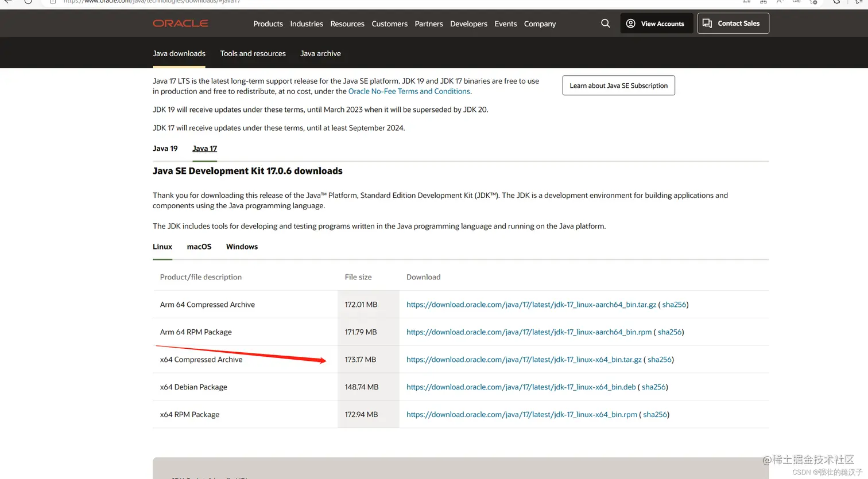
Task: Open the Developers menu
Action: 468,24
